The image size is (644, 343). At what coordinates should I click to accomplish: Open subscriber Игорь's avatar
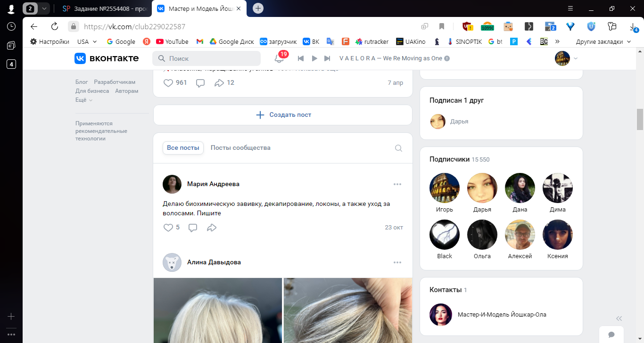coord(445,188)
